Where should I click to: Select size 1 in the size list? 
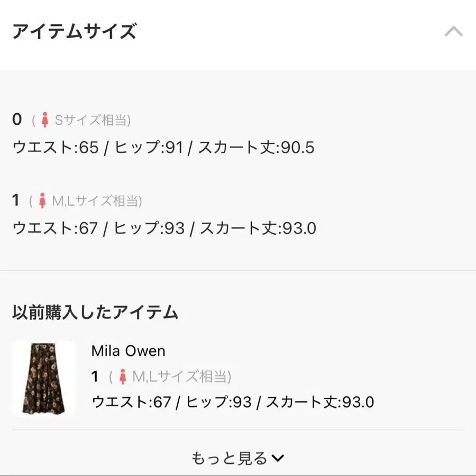point(16,201)
